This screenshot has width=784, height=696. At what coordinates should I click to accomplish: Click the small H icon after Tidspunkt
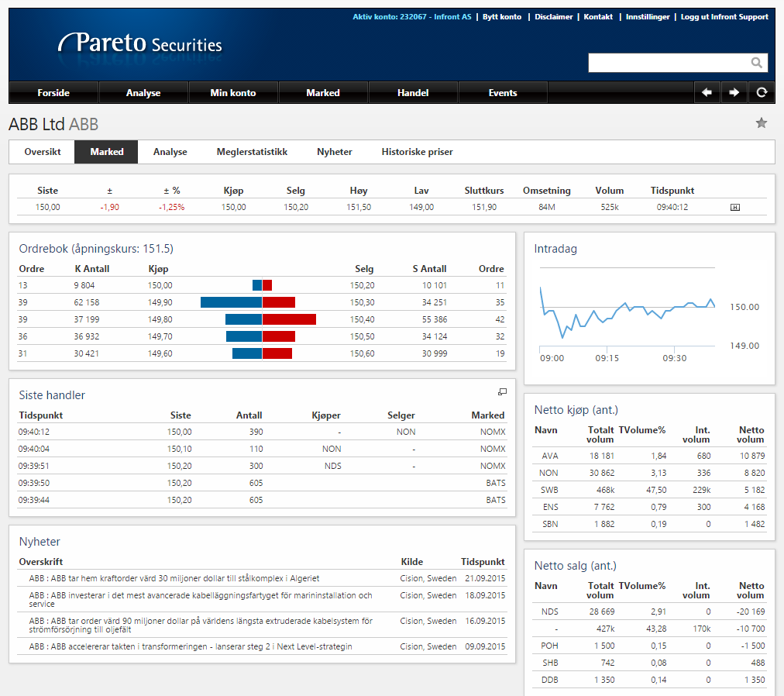734,207
